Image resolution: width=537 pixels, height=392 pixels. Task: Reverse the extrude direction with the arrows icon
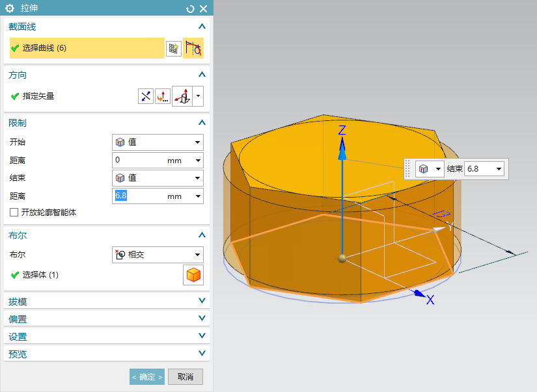click(146, 96)
